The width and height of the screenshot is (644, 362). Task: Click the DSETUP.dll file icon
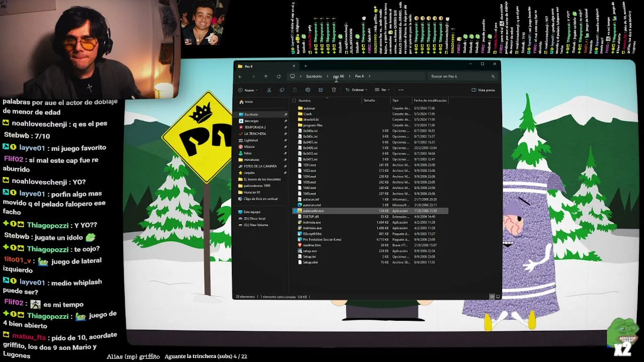click(300, 217)
